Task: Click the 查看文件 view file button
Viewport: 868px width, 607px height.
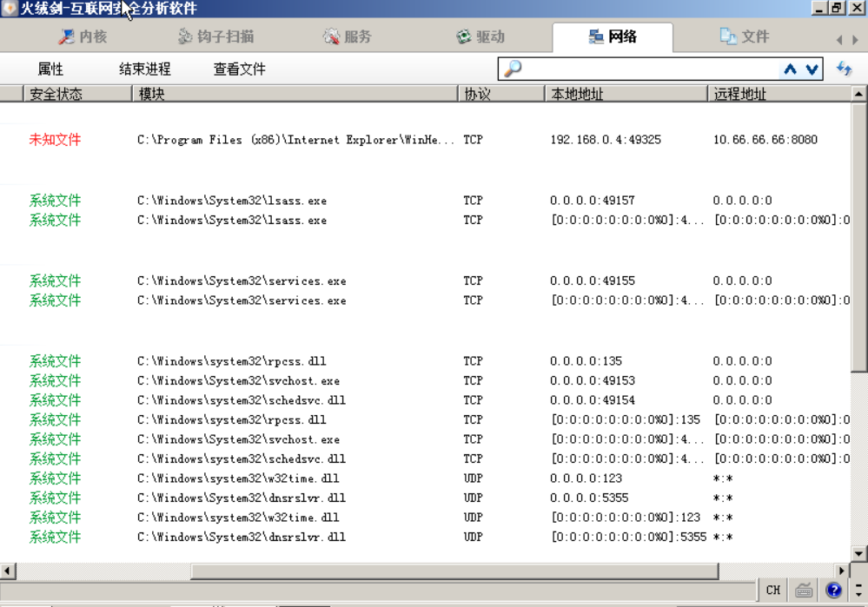Action: 240,69
